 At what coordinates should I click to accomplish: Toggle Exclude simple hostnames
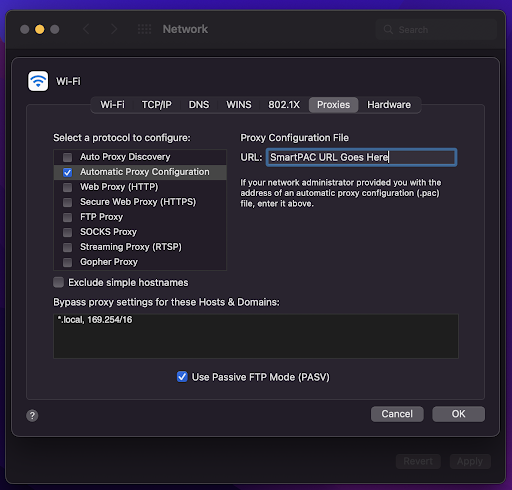pyautogui.click(x=59, y=282)
